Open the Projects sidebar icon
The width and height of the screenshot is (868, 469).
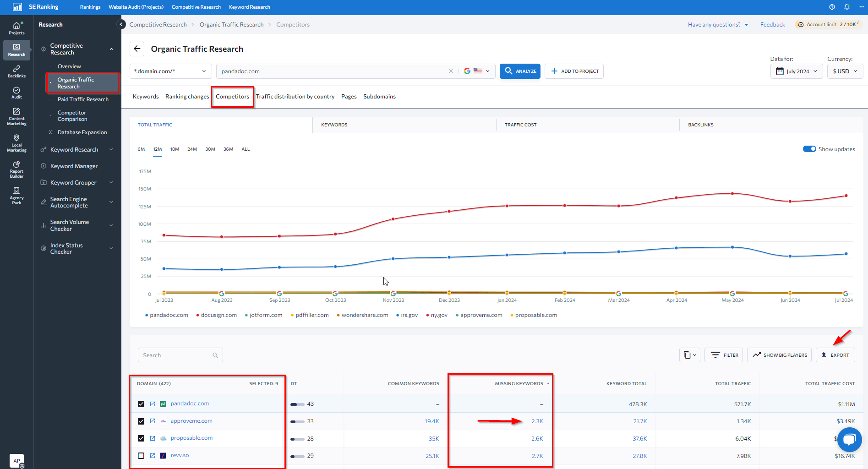16,28
